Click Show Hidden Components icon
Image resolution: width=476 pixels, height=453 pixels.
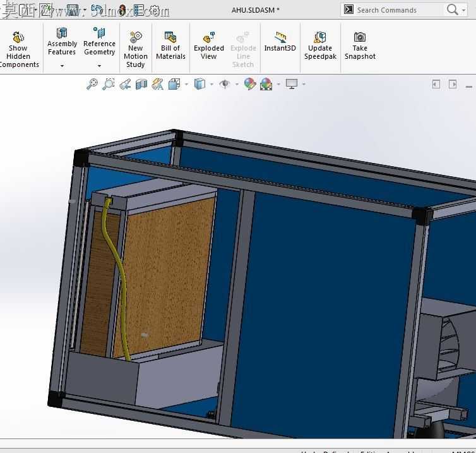(18, 37)
